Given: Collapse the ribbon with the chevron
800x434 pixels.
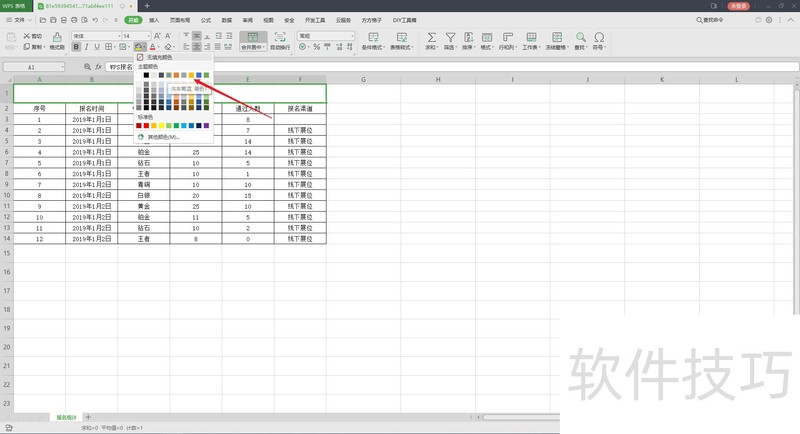Looking at the screenshot, I should click(791, 20).
